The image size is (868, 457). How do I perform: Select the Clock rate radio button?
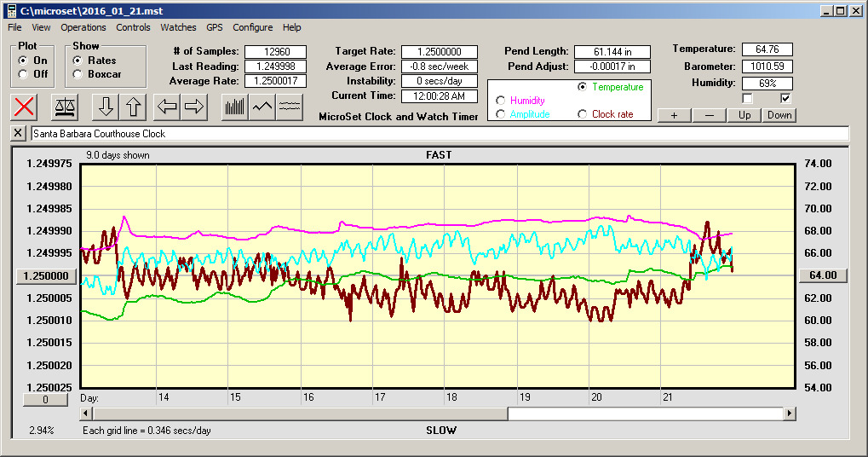click(x=583, y=114)
